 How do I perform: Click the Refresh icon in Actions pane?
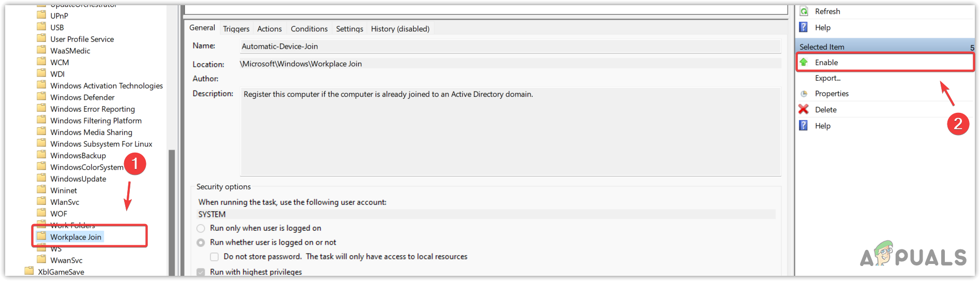(x=804, y=11)
